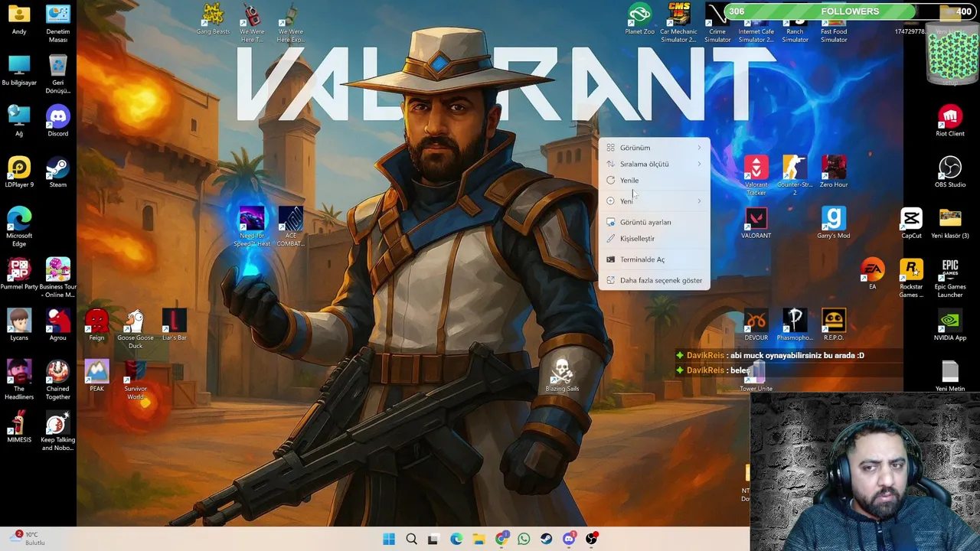Expand the Görünüm row's submenu arrow
The width and height of the screenshot is (980, 551).
pos(699,148)
